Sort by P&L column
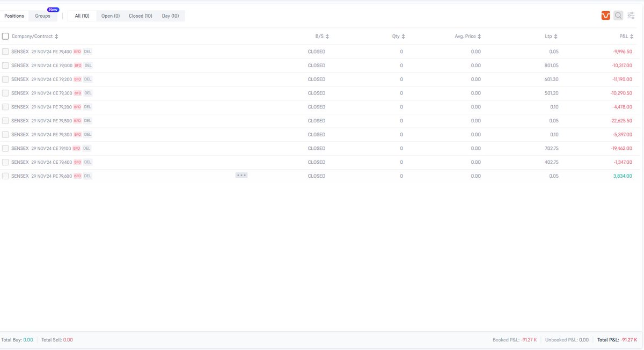644x350 pixels. 627,37
